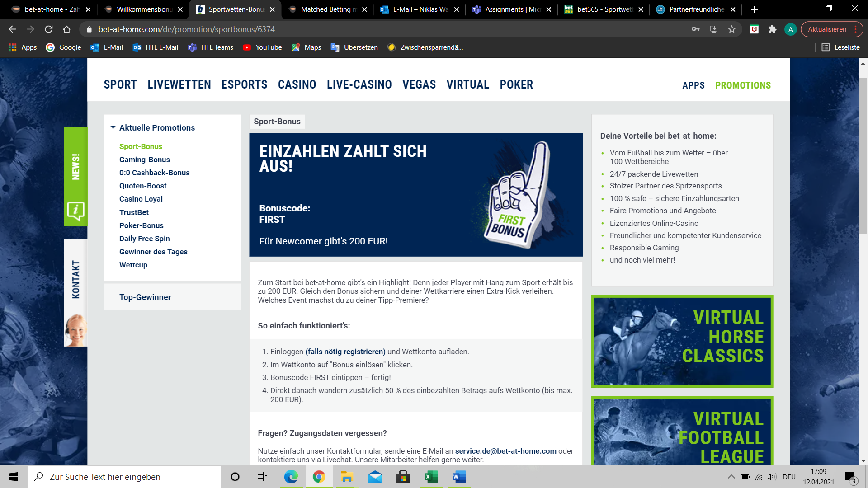Viewport: 868px width, 488px height.
Task: Open the green NEWS! side tab
Action: tap(75, 177)
